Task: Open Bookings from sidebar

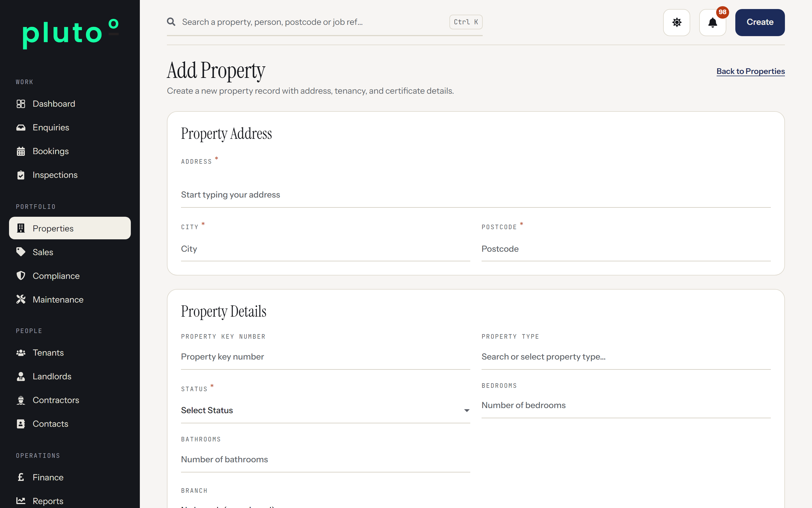Action: coord(70,151)
